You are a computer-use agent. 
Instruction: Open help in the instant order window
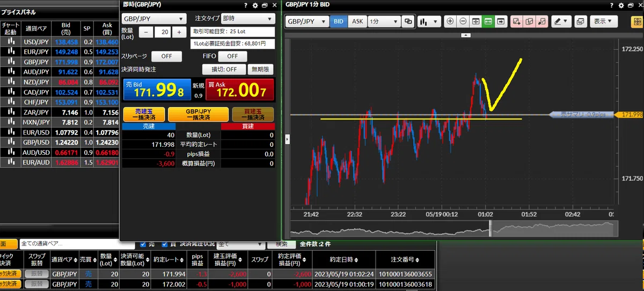tap(246, 5)
